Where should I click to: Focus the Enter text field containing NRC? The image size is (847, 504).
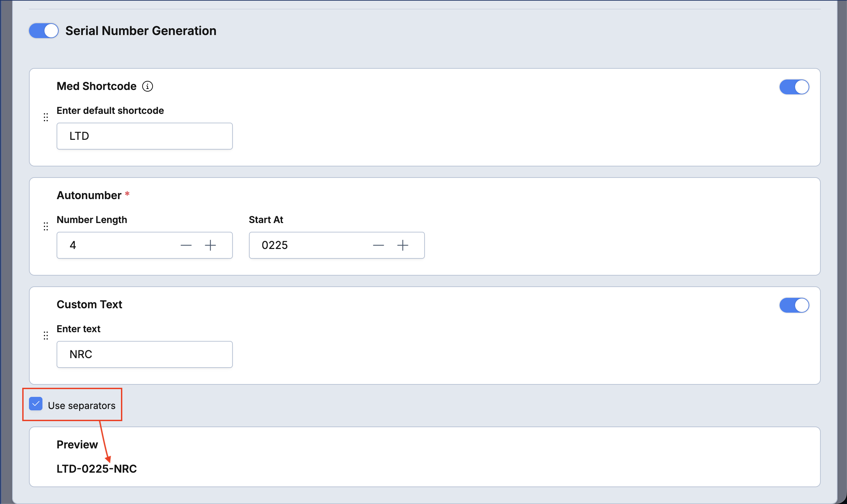145,354
